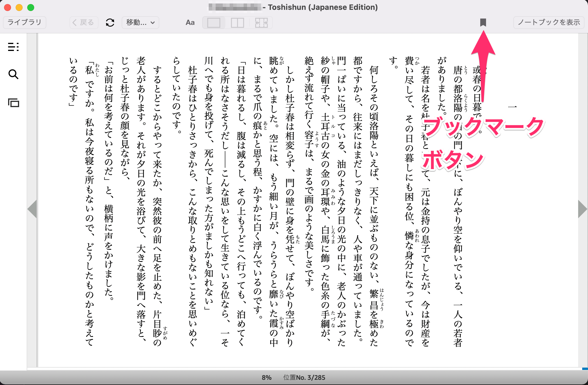Click the 戻る back button
Screen dimensions: 588x385
point(83,23)
